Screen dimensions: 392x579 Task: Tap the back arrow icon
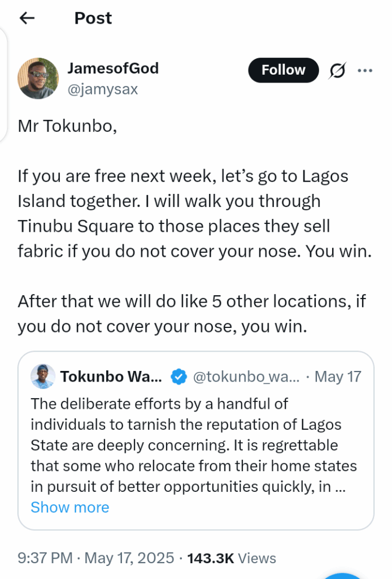pyautogui.click(x=27, y=18)
